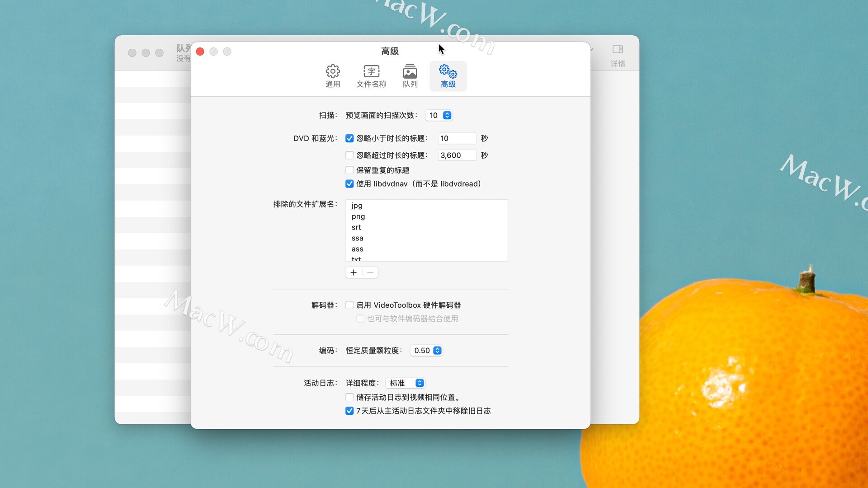868x488 pixels.
Task: Open the 详细程度 标准 dropdown
Action: click(x=405, y=383)
